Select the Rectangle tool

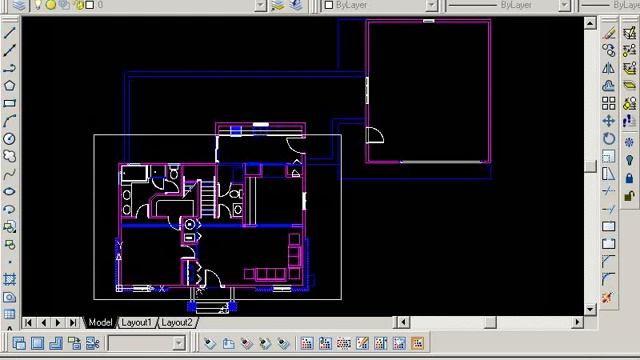coord(9,103)
